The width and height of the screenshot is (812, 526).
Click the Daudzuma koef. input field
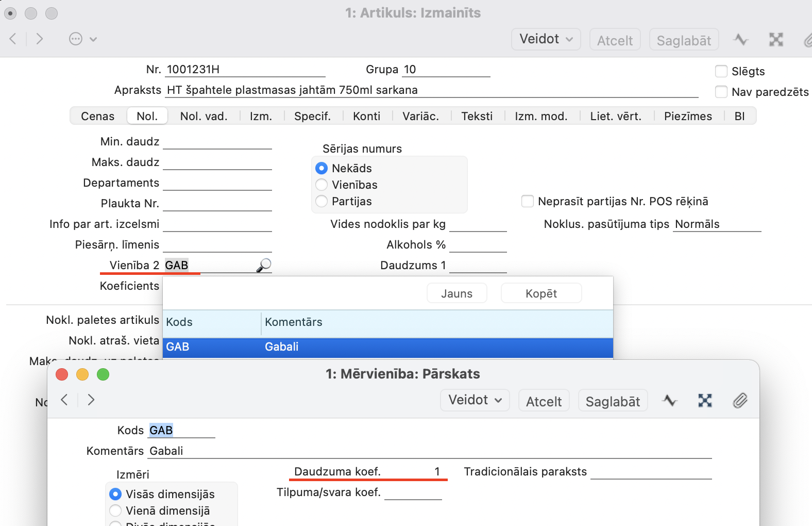(x=415, y=471)
